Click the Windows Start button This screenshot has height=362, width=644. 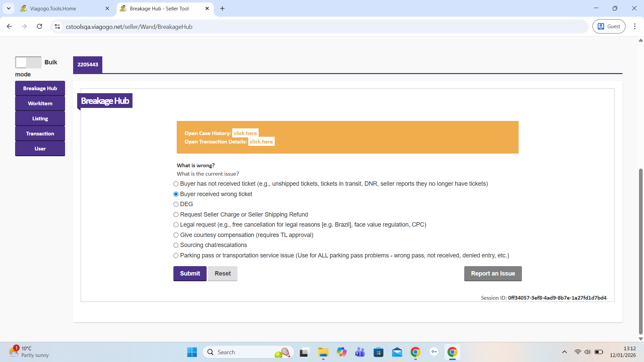192,352
